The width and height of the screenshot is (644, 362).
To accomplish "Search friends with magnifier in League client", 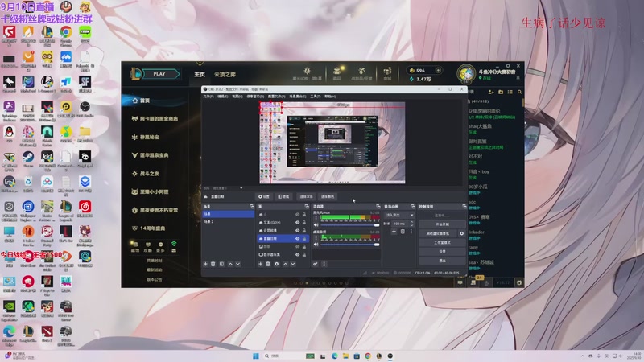I will point(519,92).
